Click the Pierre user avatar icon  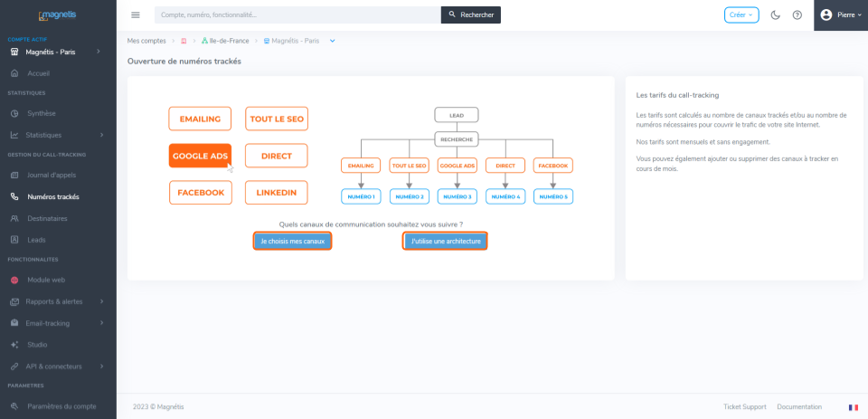826,15
